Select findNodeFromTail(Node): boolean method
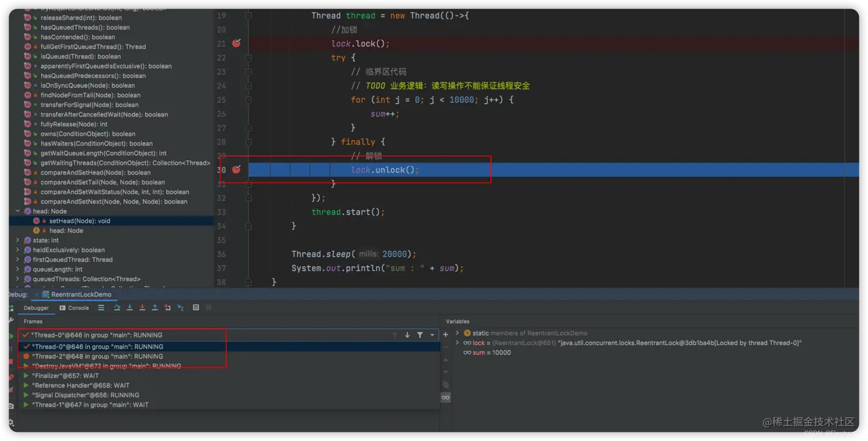Screen dimensions: 868x441 coord(90,95)
